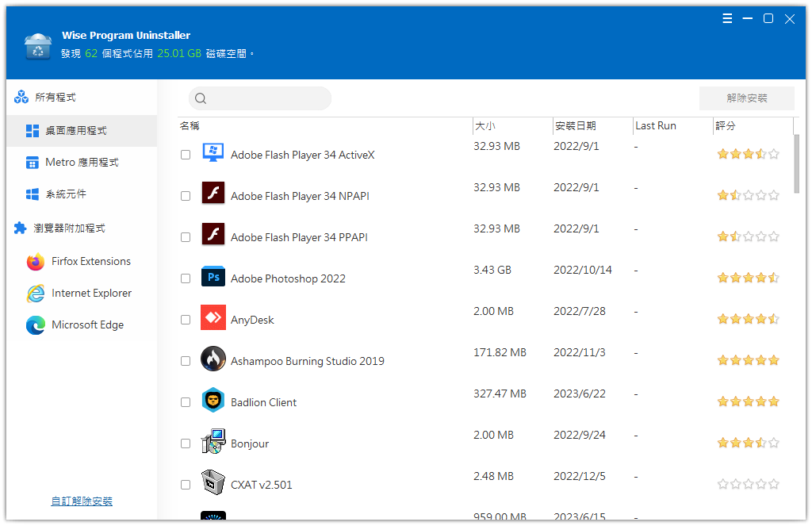Click the Adobe Photoshop 2022 Ps icon

(x=213, y=277)
